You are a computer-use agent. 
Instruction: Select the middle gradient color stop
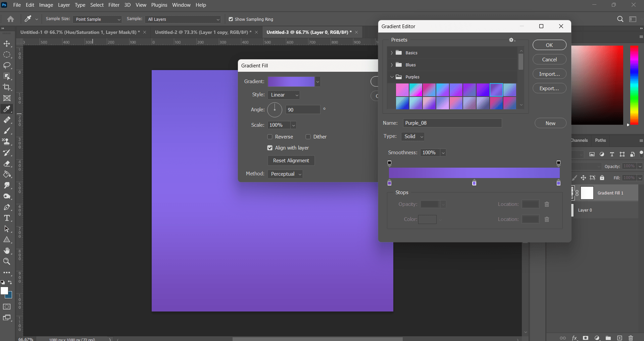474,183
